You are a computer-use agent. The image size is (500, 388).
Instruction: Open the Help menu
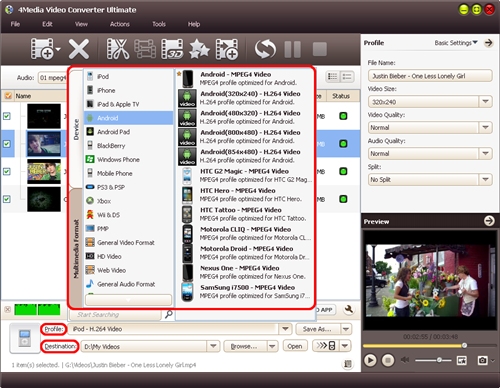click(194, 24)
